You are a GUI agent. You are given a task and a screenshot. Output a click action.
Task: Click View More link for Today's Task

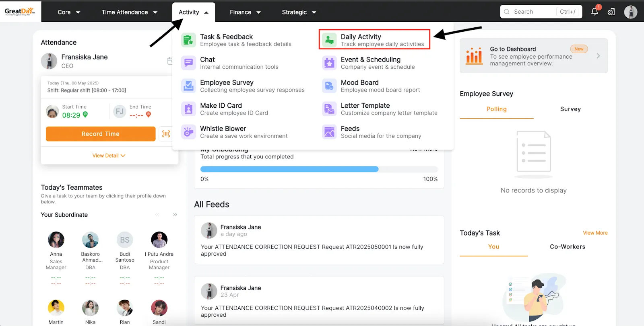pyautogui.click(x=595, y=233)
